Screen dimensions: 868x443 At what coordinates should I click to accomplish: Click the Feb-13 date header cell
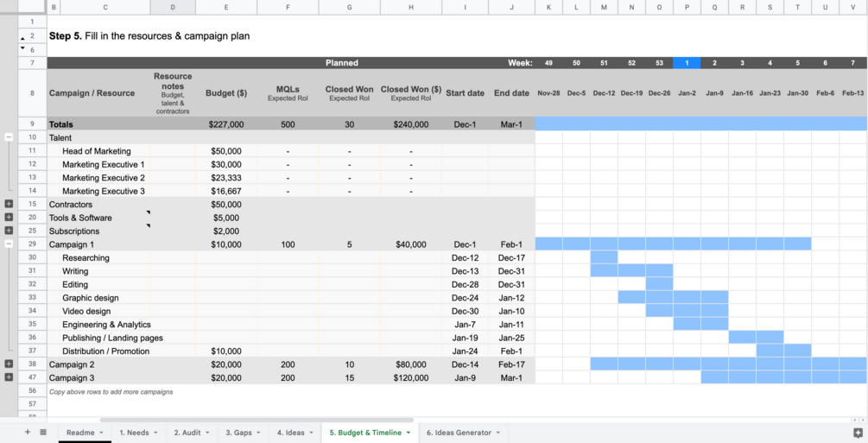[x=853, y=93]
